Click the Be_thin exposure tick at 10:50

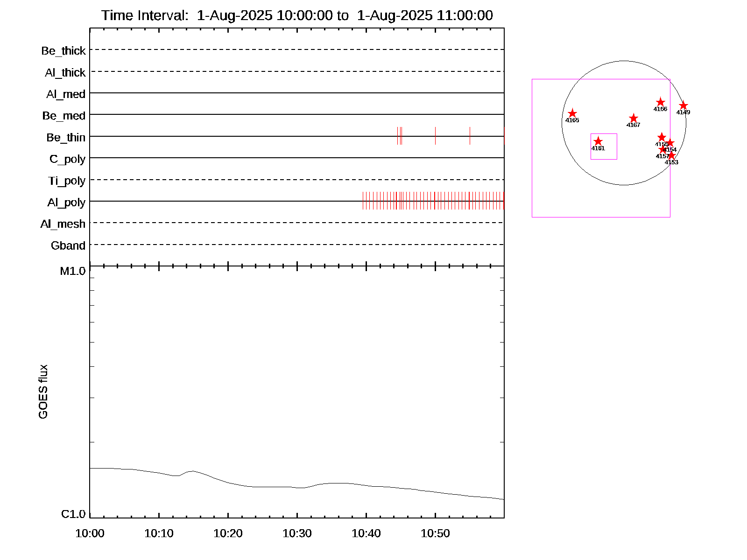pos(435,136)
